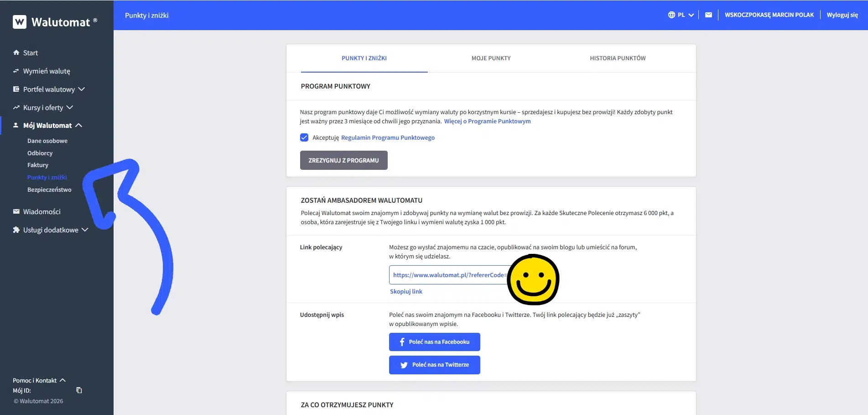Expand the Portfel walutowy submenu
Image resolution: width=868 pixels, height=415 pixels.
[x=82, y=89]
